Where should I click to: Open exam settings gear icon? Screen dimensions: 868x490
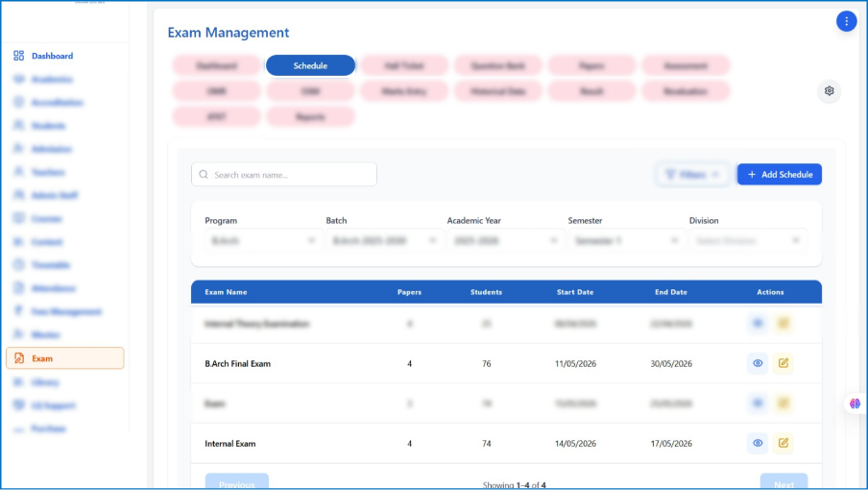(829, 91)
